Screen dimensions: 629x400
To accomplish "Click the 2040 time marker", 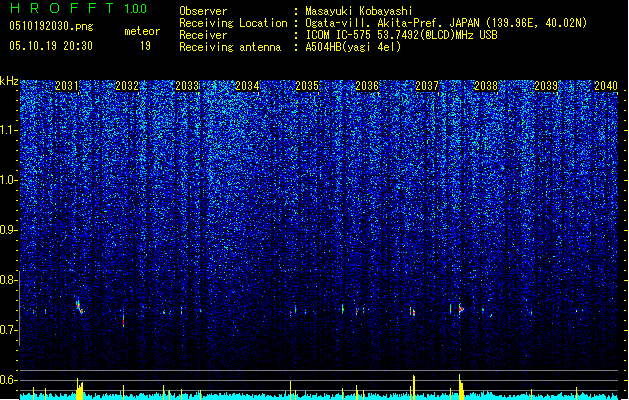I will pyautogui.click(x=606, y=86).
